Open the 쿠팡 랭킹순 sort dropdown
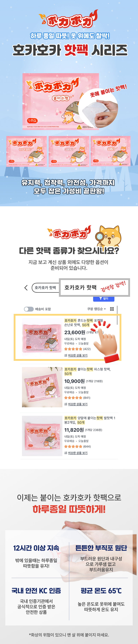The height and width of the screenshot is (644, 138). [96, 309]
